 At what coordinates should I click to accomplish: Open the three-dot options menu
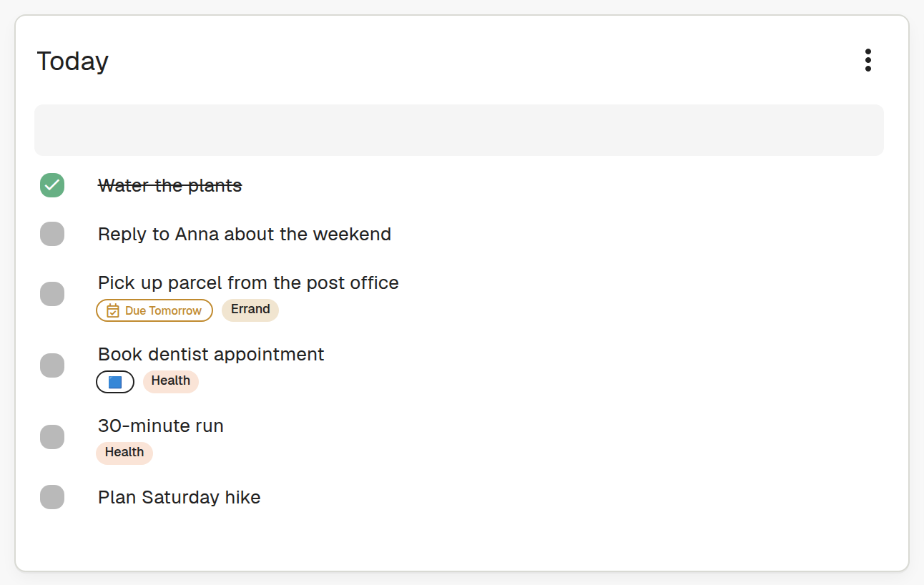(x=868, y=60)
